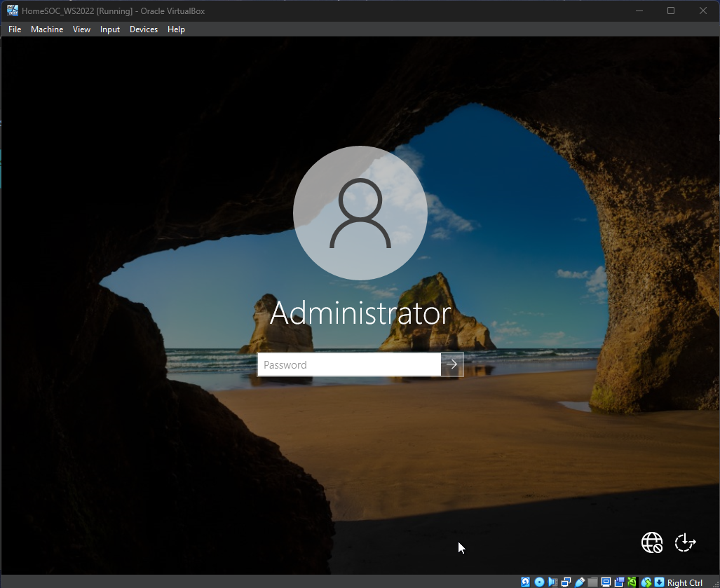Click the USB devices status icon
The width and height of the screenshot is (720, 588).
tap(579, 582)
